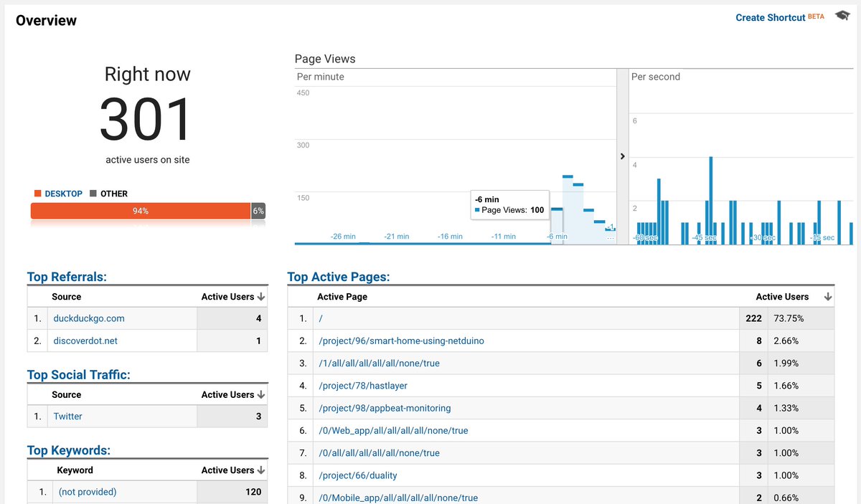
Task: Sort Top Referrals by Active Users arrow
Action: pos(261,297)
